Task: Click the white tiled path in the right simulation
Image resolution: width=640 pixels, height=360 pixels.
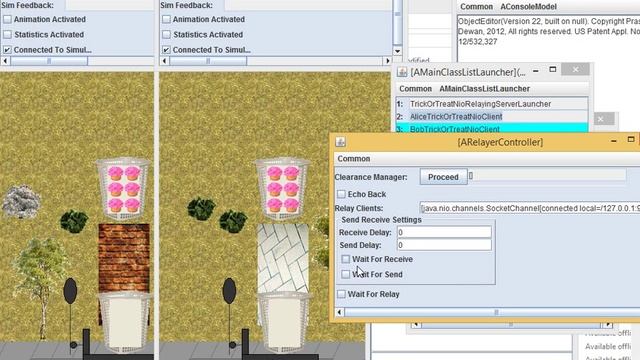Action: [x=283, y=258]
